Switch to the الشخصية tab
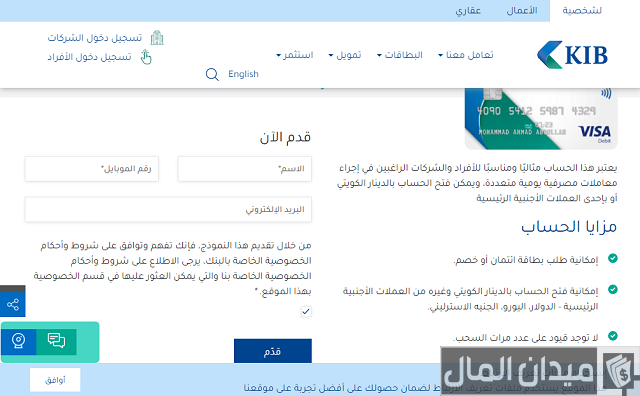 coord(582,11)
